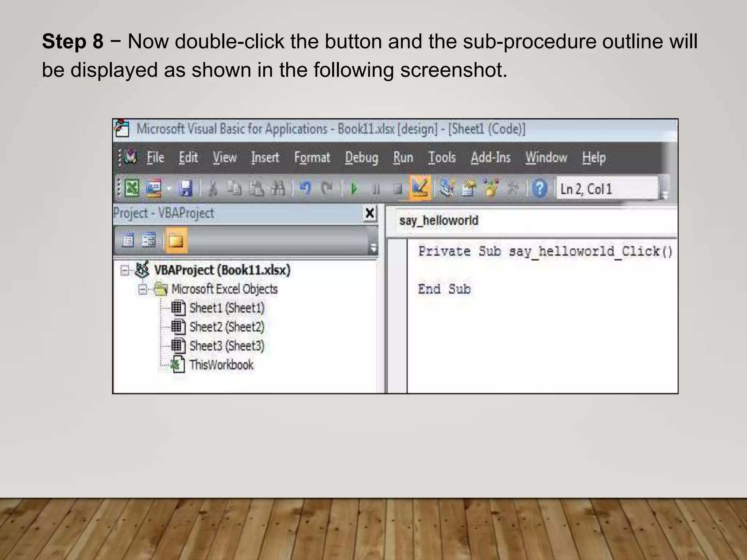The image size is (747, 560).
Task: Collapse the VBAProject (Book11.xlsx) node
Action: coord(124,271)
